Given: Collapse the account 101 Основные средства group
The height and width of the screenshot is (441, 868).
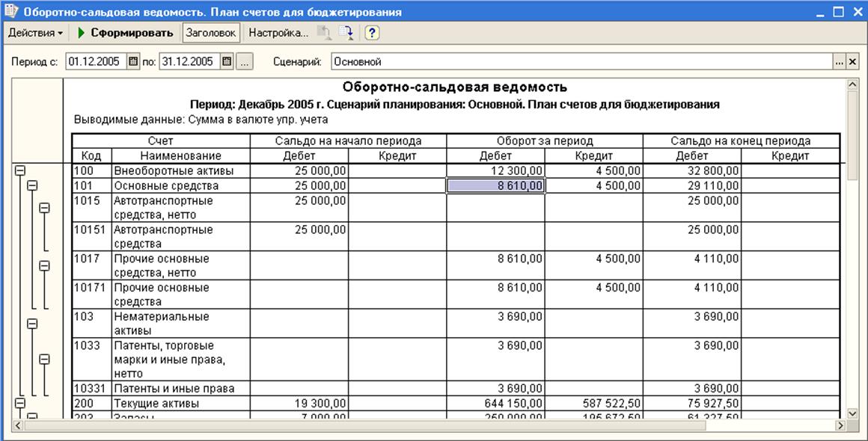Looking at the screenshot, I should (32, 185).
